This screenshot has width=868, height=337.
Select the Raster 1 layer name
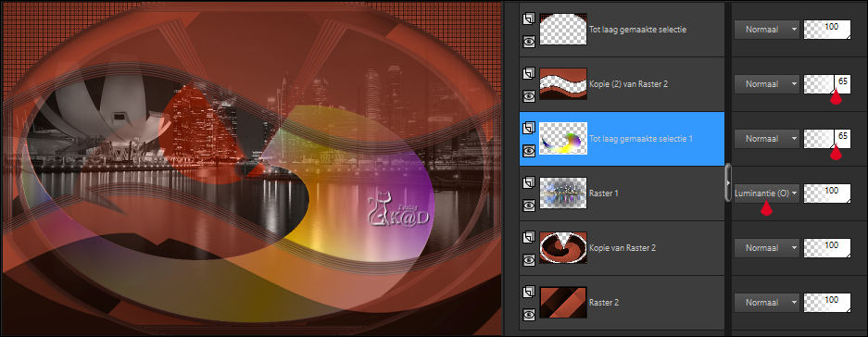(605, 193)
